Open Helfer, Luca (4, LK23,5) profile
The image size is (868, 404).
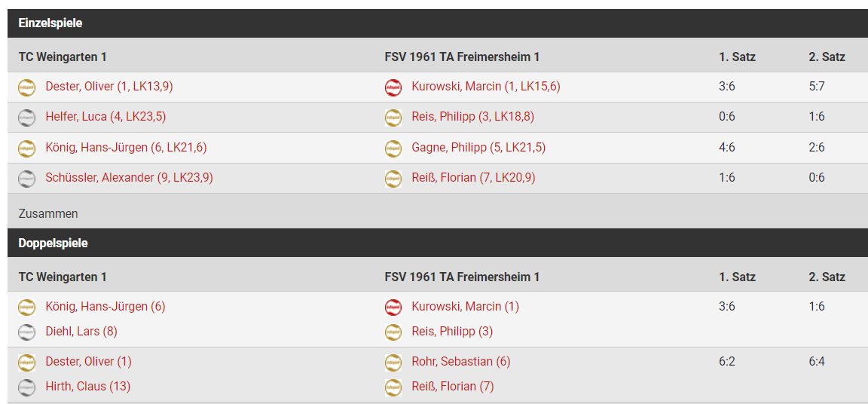pos(105,117)
